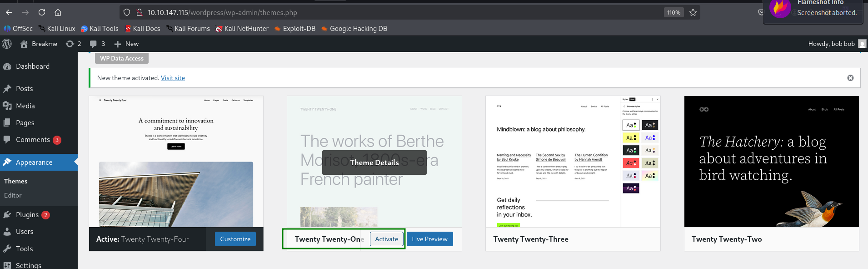Bookmark this page with the star icon
The image size is (868, 269).
tap(693, 12)
